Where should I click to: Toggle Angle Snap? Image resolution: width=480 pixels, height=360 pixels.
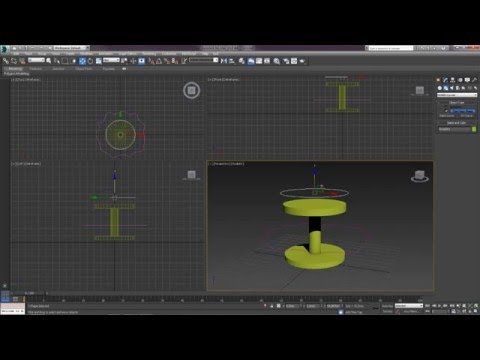(x=159, y=61)
